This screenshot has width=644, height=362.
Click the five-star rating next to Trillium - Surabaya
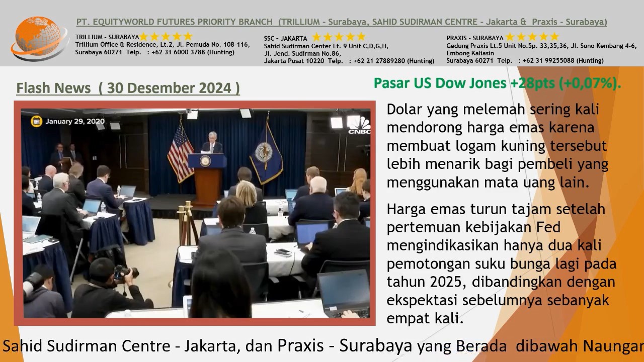point(167,37)
